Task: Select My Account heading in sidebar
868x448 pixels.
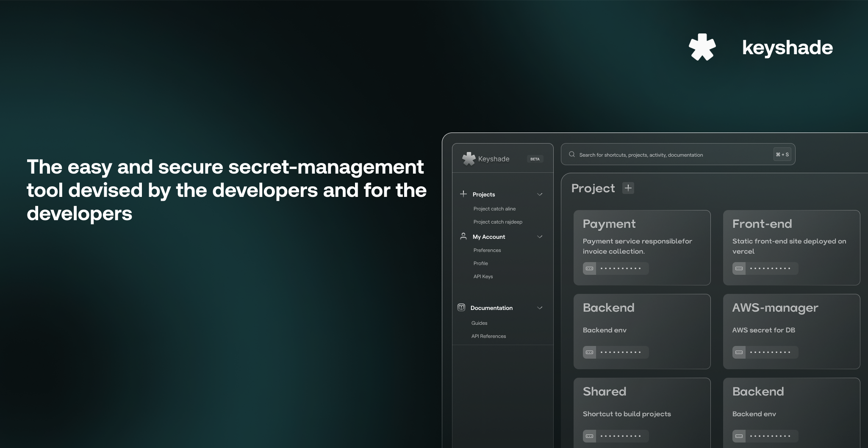Action: (489, 237)
